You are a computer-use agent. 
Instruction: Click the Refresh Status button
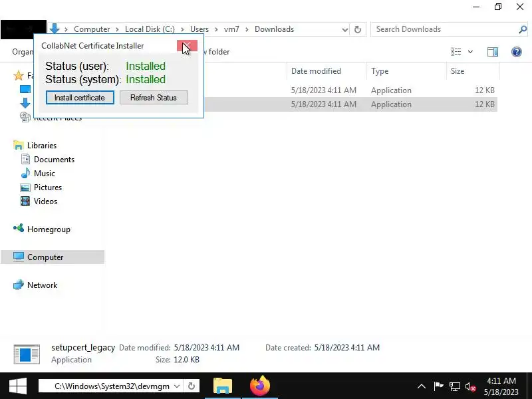(x=154, y=98)
